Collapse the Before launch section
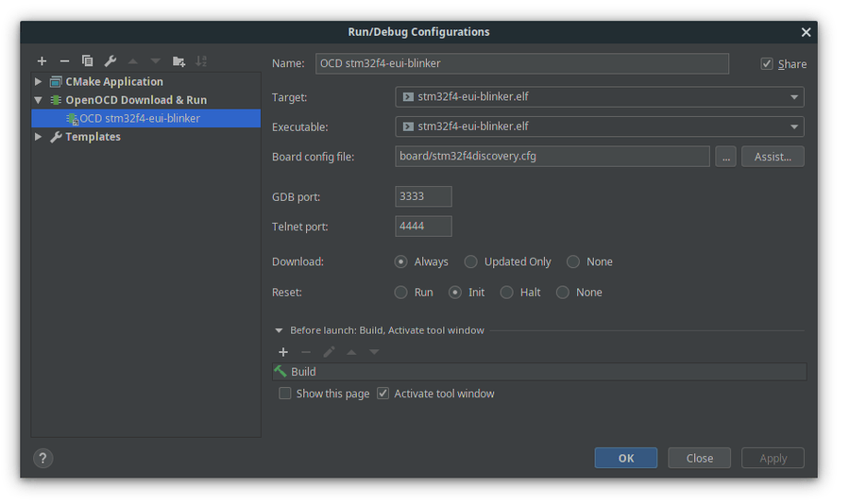Screen dimensions: 850x504 point(279,330)
